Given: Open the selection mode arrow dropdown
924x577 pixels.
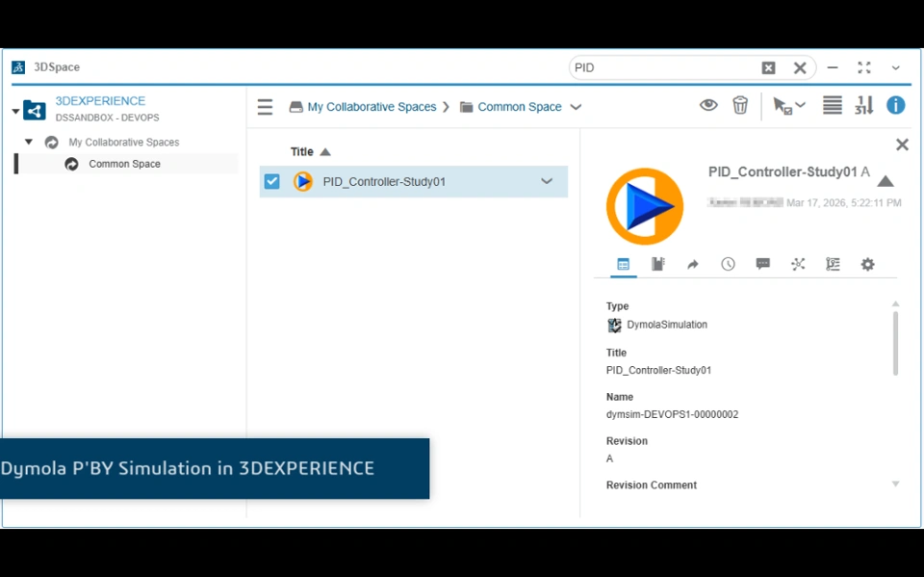Looking at the screenshot, I should [x=788, y=106].
